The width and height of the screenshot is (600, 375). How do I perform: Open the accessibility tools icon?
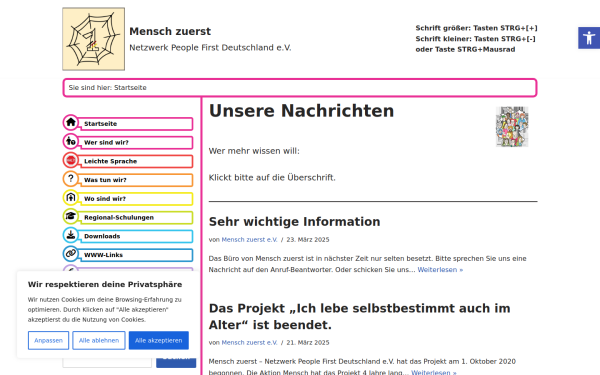coord(589,38)
